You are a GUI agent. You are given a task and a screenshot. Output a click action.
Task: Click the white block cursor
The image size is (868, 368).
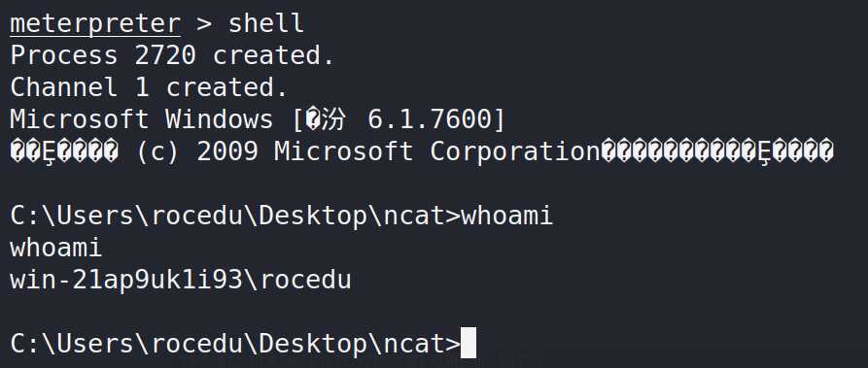469,343
